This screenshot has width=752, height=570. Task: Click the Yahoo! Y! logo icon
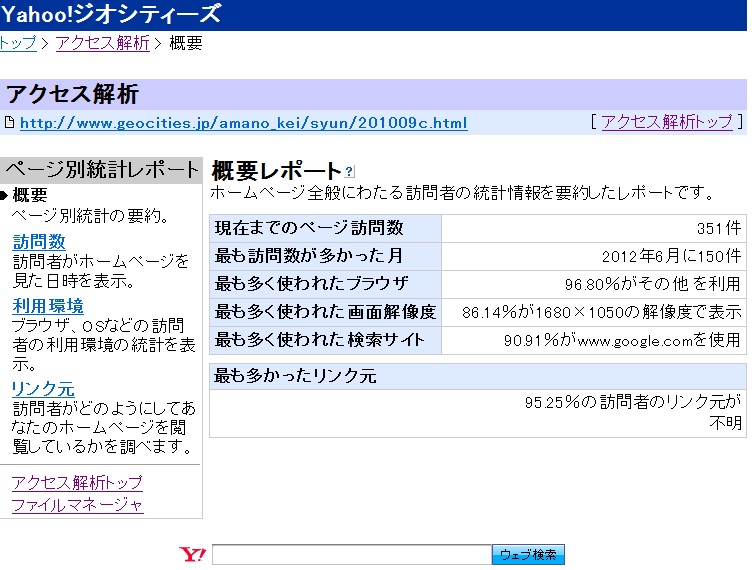point(193,555)
